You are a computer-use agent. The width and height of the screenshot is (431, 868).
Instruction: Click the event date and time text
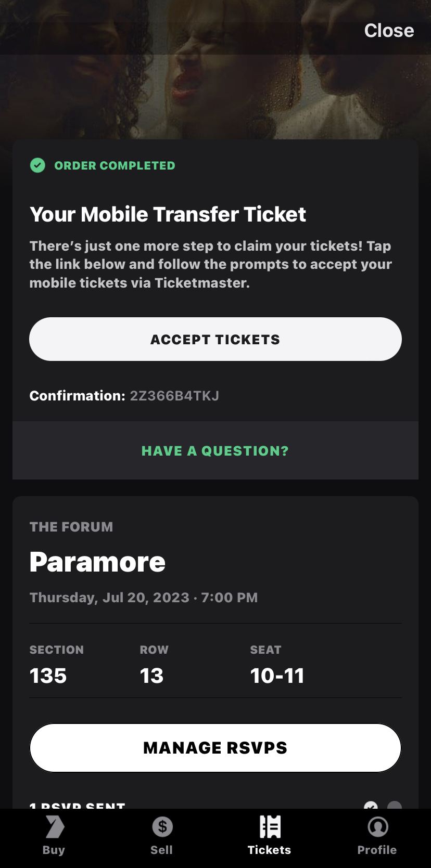pos(144,598)
